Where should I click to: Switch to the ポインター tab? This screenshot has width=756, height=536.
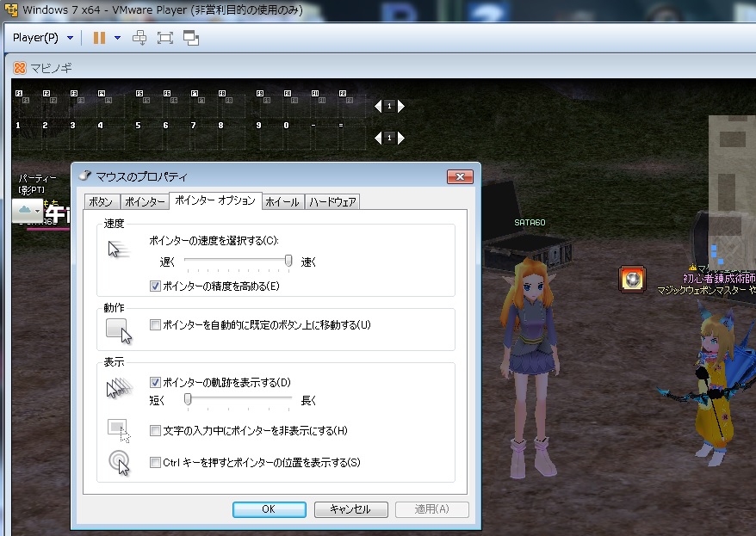coord(144,202)
